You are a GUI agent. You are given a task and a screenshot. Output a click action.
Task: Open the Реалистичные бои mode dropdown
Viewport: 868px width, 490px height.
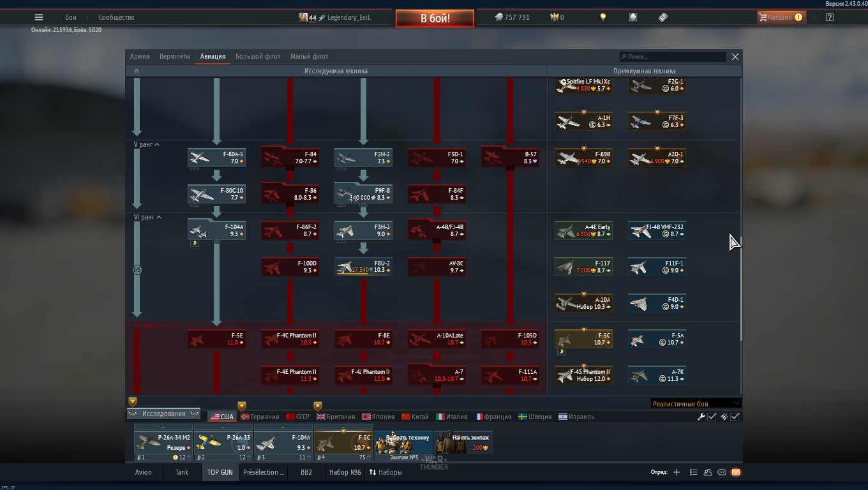coord(696,403)
